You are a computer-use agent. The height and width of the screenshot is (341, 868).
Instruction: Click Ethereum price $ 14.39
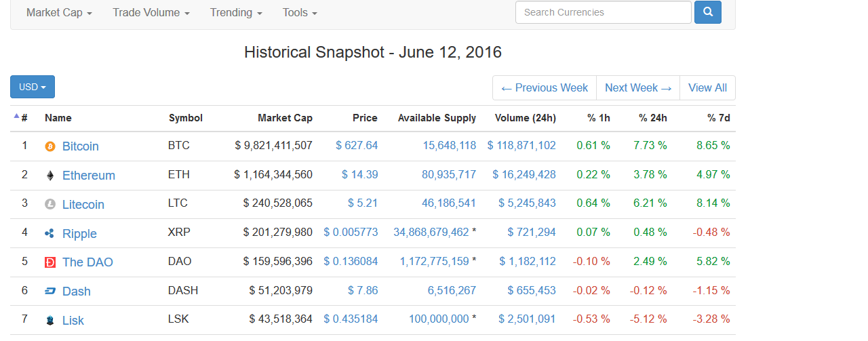point(359,174)
